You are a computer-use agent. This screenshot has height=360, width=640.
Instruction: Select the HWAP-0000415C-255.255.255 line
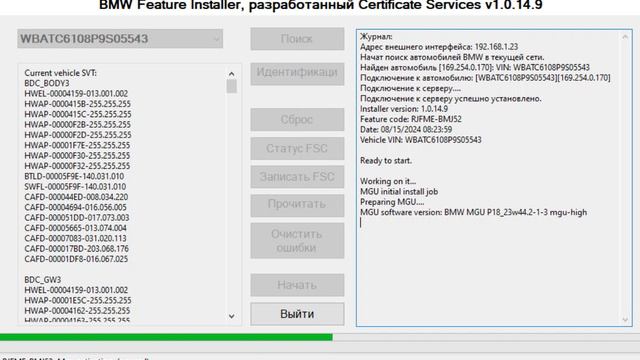78,114
